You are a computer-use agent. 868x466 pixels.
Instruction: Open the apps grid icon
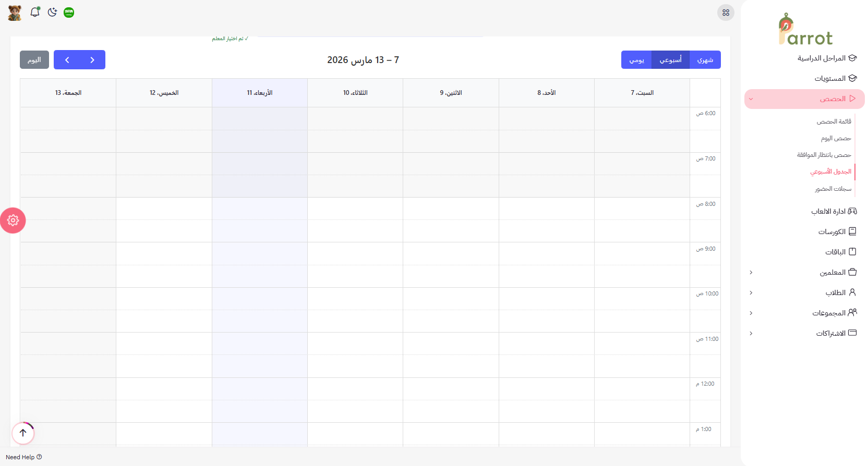[x=726, y=13]
